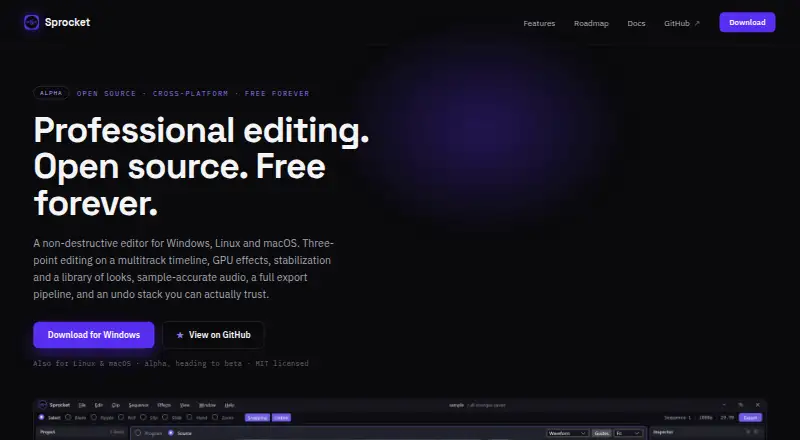Open the View menu in preview app
800x440 pixels.
click(x=185, y=405)
